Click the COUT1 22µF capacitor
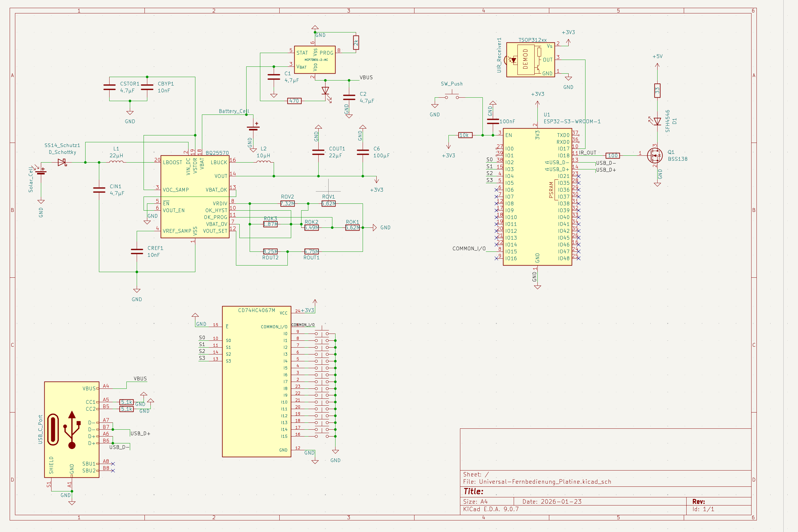Viewport: 798px width, 532px height. (x=318, y=152)
